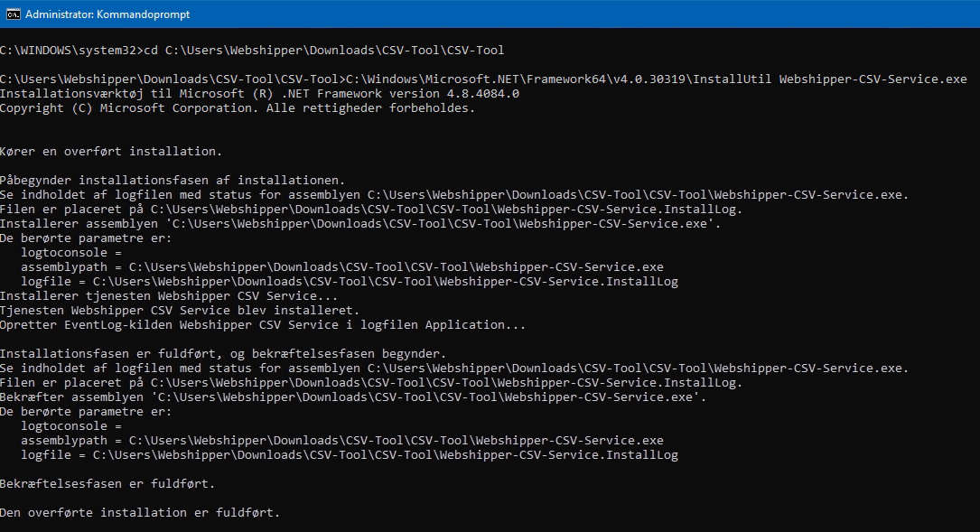Select the line 'Installationsværktøj til Microsoft (R) .NET Framework'
The width and height of the screenshot is (980, 532).
[259, 93]
